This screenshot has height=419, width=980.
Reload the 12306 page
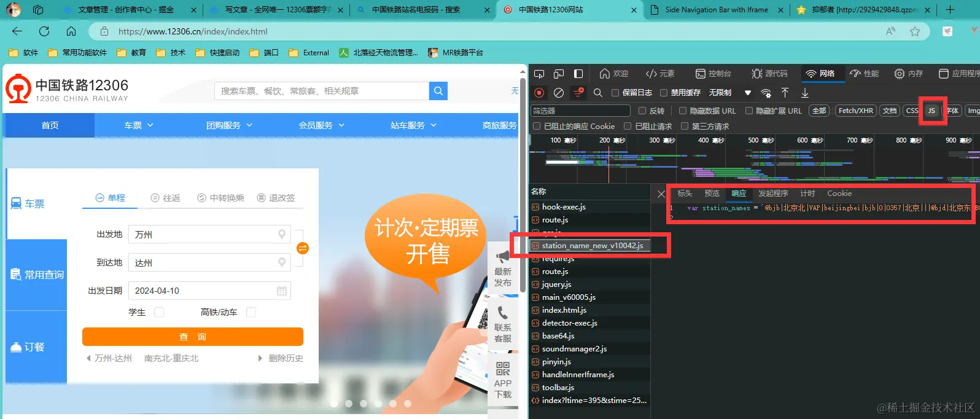click(x=44, y=31)
